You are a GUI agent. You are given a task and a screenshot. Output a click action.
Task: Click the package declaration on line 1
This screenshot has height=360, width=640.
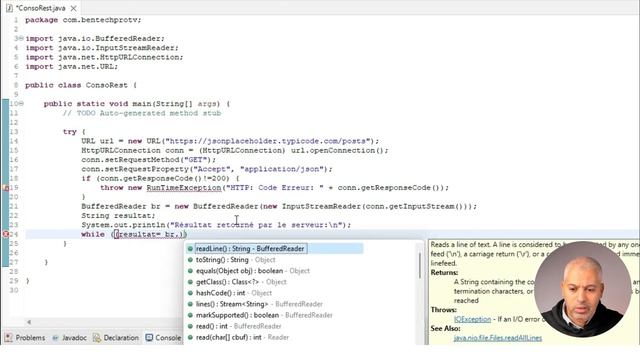point(83,20)
